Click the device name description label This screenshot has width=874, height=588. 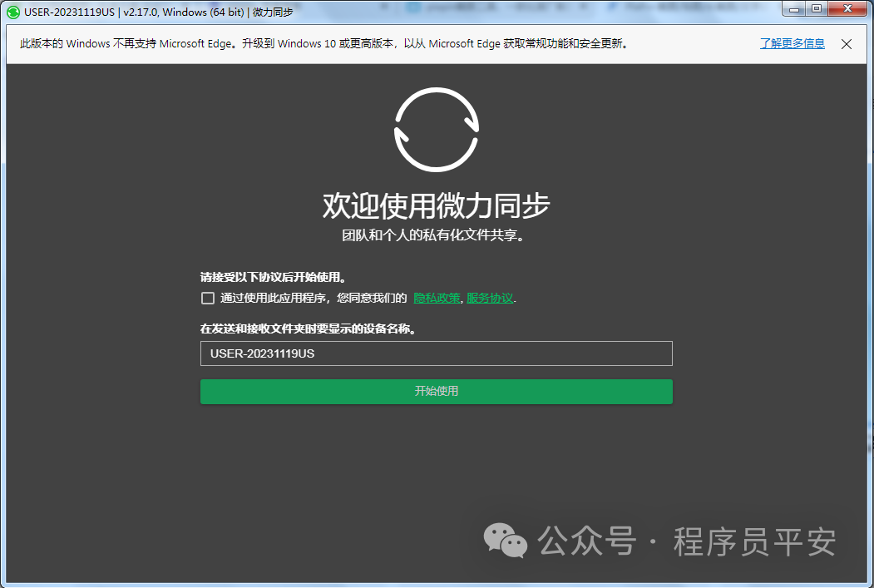pos(309,329)
